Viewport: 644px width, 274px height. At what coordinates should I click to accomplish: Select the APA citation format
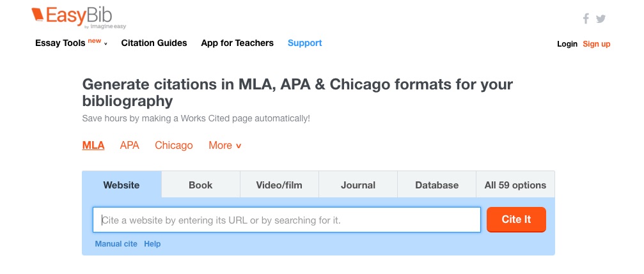[129, 146]
